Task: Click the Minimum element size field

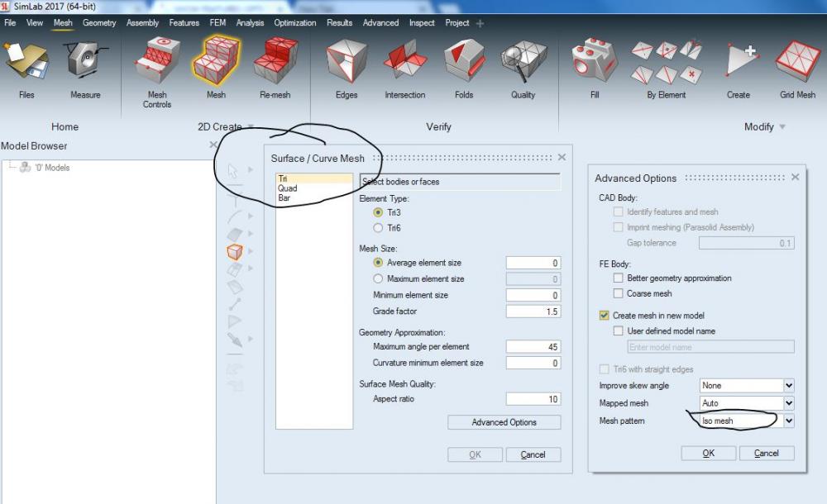Action: point(533,295)
